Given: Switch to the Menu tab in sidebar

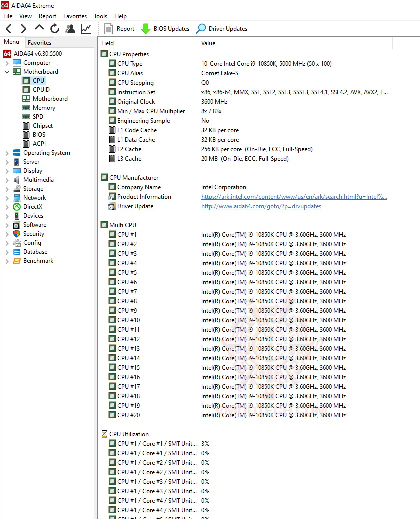Looking at the screenshot, I should [12, 42].
